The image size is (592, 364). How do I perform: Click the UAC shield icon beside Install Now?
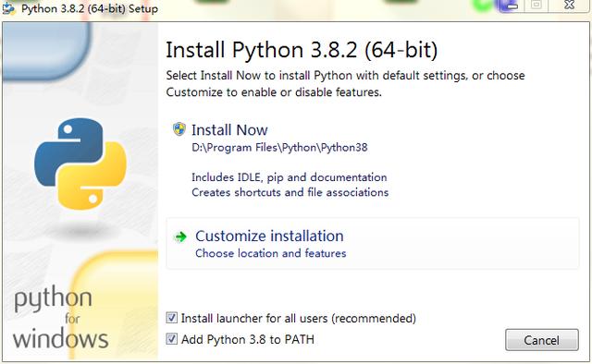[x=179, y=129]
